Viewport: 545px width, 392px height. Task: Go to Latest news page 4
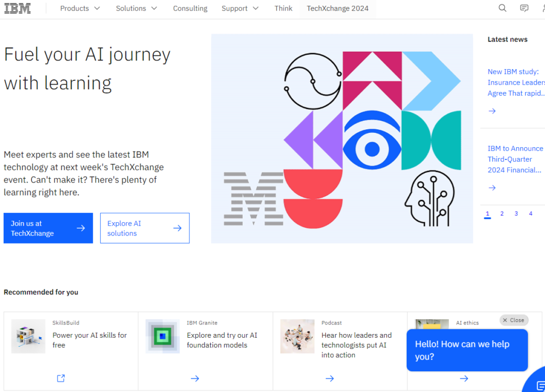click(531, 213)
